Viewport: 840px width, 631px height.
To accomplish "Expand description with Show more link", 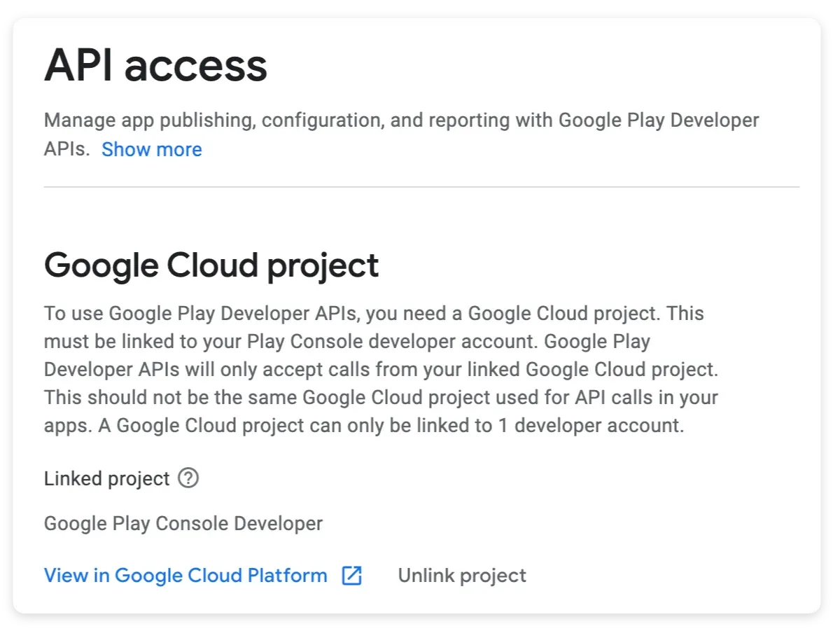I will pos(152,149).
